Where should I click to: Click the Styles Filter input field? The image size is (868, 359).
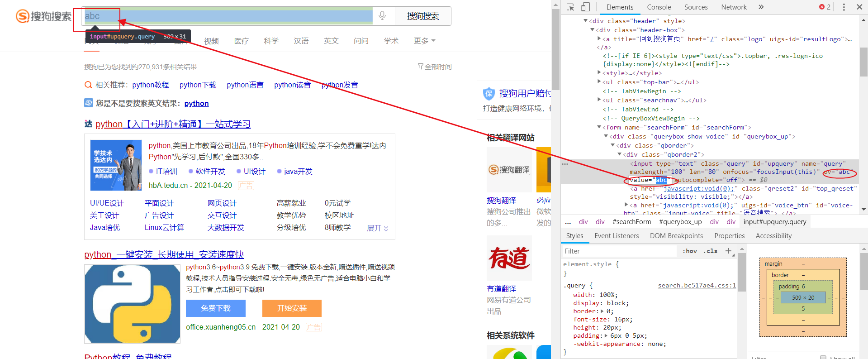(x=620, y=251)
